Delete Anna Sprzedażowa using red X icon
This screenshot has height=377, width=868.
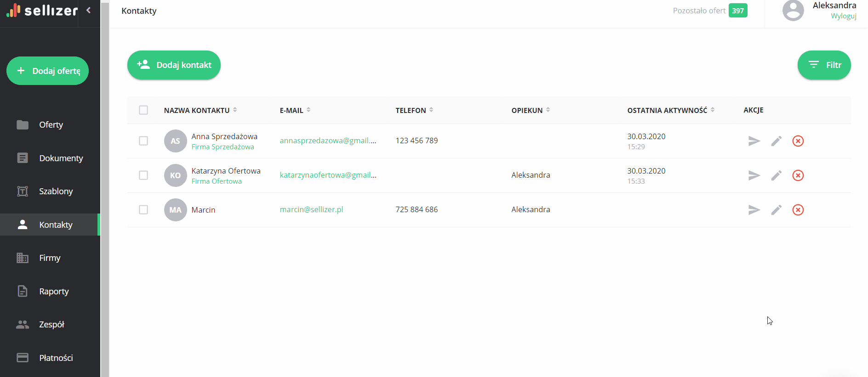pos(798,141)
